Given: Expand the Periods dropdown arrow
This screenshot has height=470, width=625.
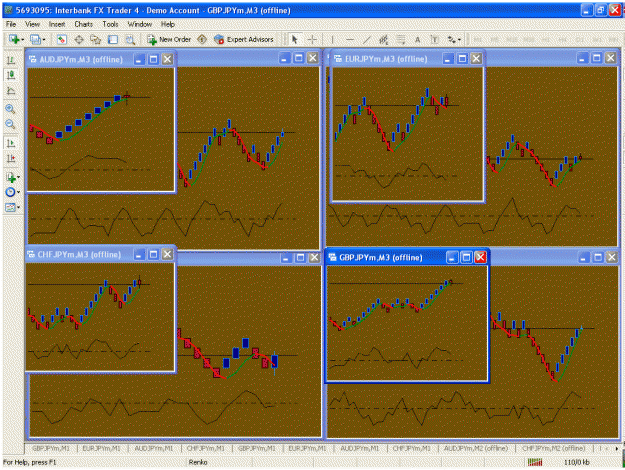Looking at the screenshot, I should tap(18, 192).
